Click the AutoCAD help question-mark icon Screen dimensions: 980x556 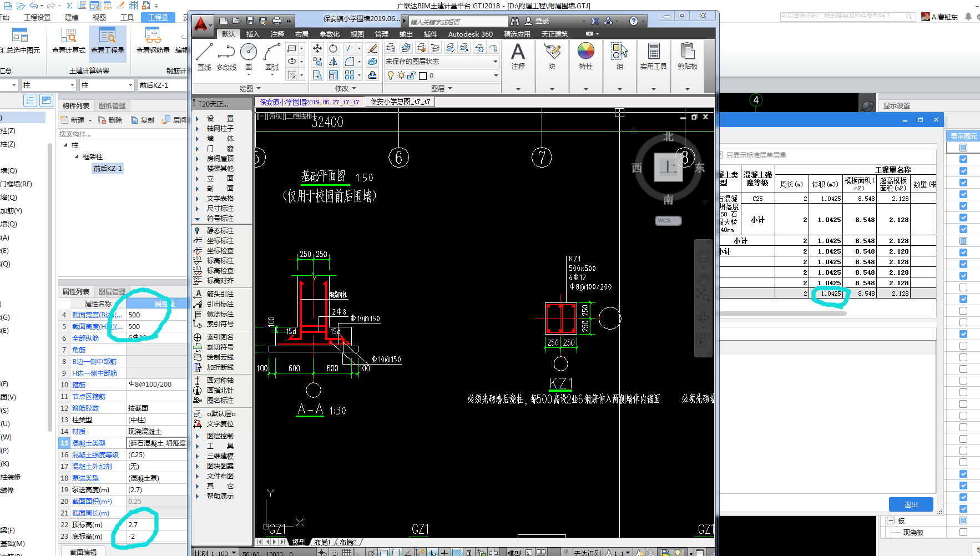coord(634,21)
